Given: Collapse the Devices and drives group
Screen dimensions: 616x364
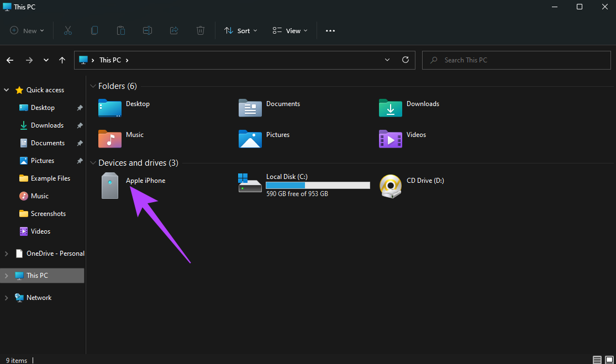Looking at the screenshot, I should [x=93, y=163].
